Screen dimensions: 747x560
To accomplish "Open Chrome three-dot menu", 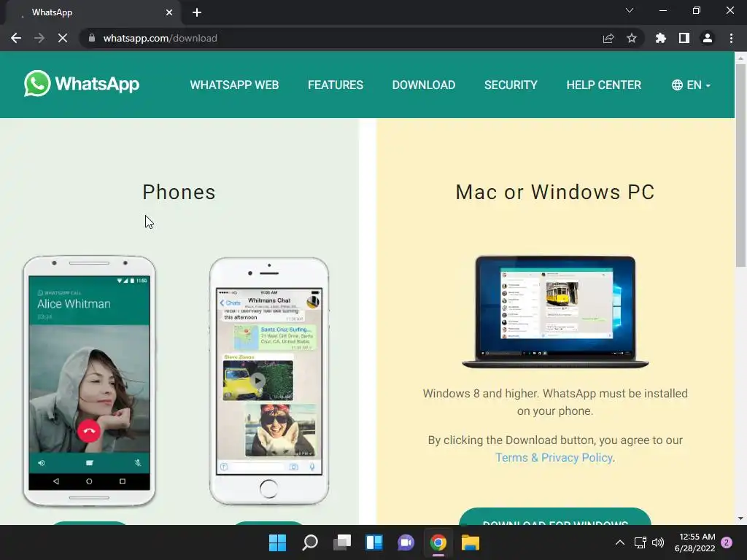I will 731,38.
